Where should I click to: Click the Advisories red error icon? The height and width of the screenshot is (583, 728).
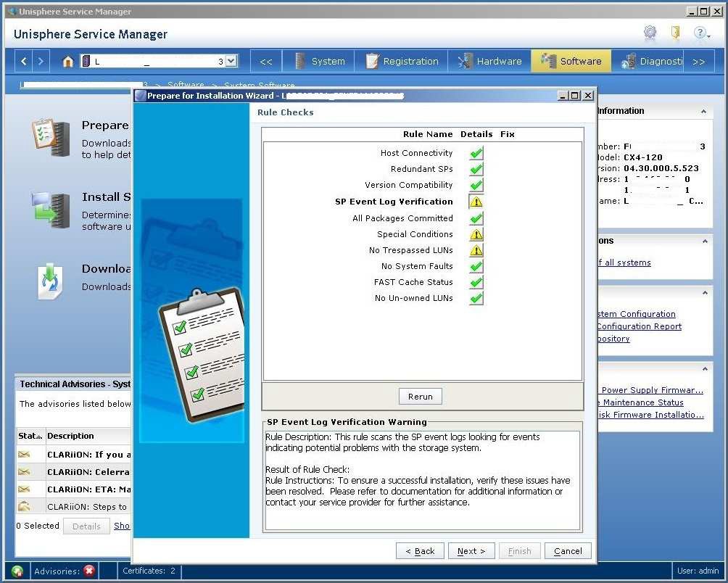(90, 571)
